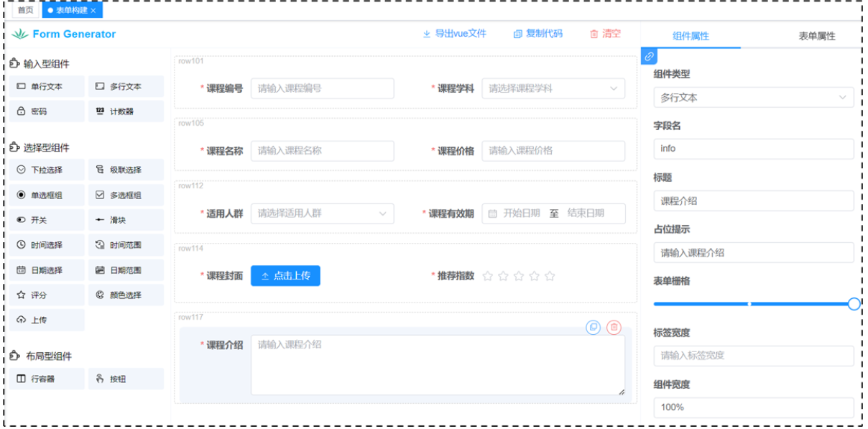Select the row101 container label
The width and height of the screenshot is (868, 429).
coord(190,61)
